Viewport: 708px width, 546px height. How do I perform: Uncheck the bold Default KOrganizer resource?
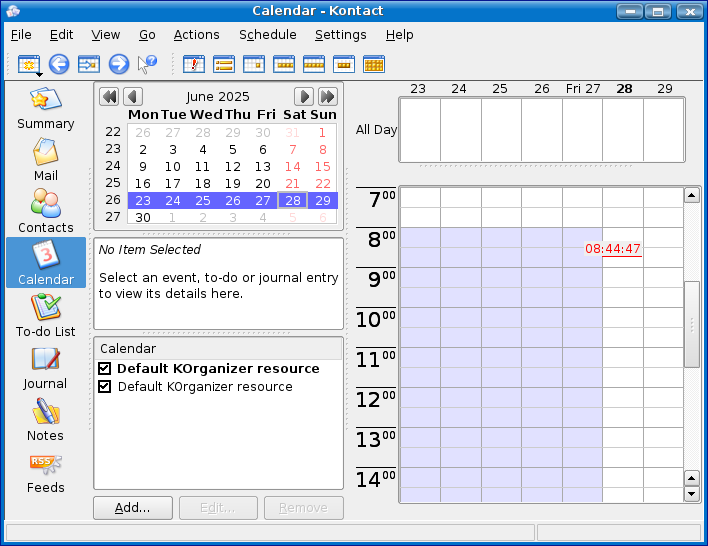(105, 369)
